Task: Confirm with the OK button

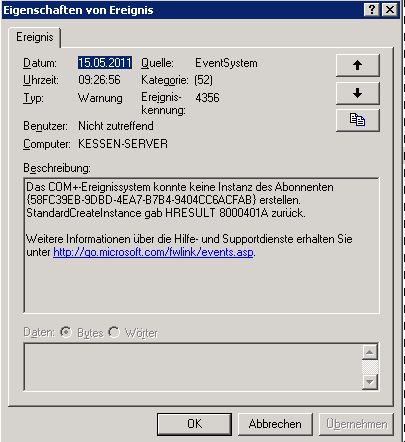Action: coord(194,424)
